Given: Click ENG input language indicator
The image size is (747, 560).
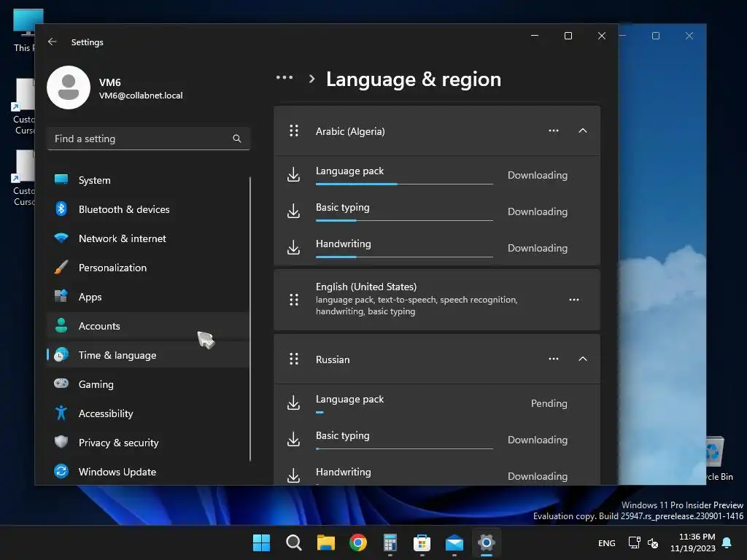Looking at the screenshot, I should (606, 542).
